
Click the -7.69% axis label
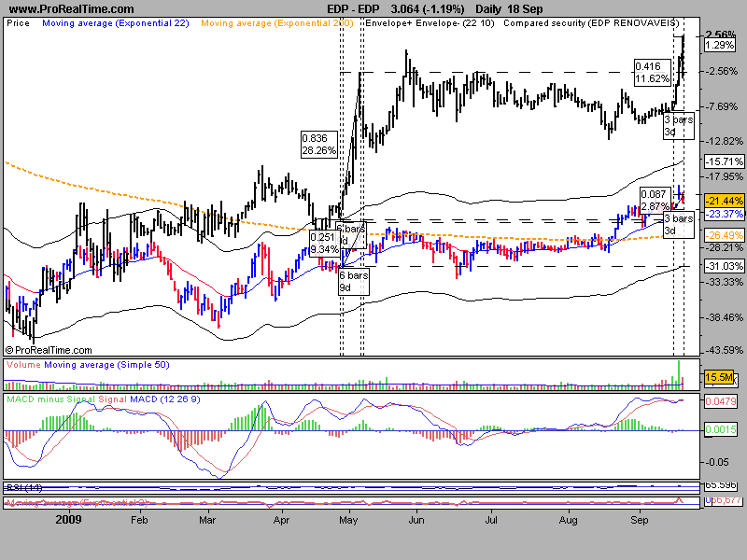pyautogui.click(x=722, y=106)
